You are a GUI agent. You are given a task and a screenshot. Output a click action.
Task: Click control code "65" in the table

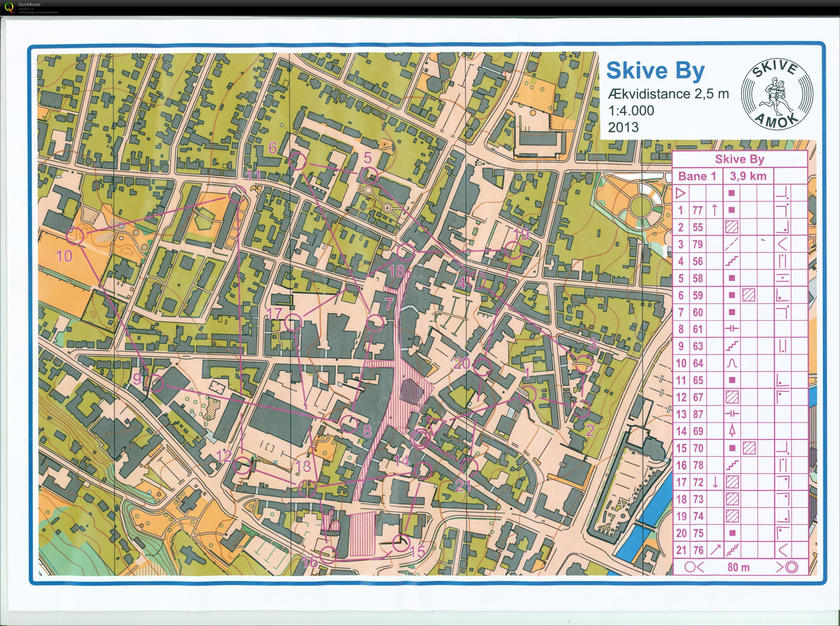697,380
